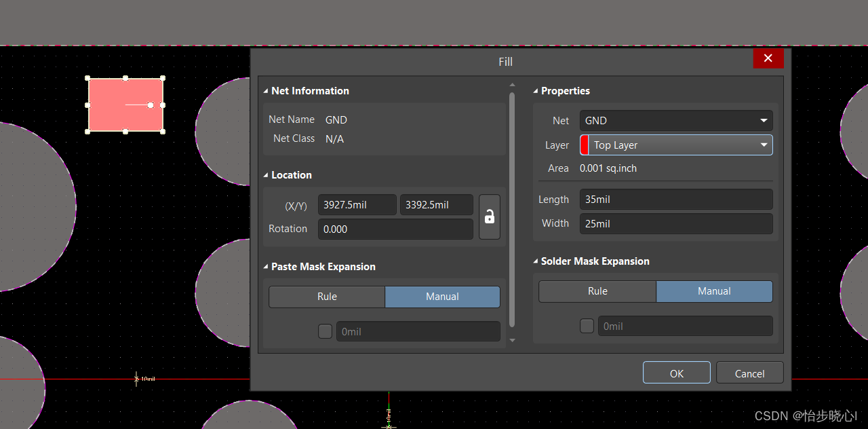This screenshot has width=868, height=429.
Task: Tick the Solder Mask Expansion value checkbox
Action: (x=587, y=326)
